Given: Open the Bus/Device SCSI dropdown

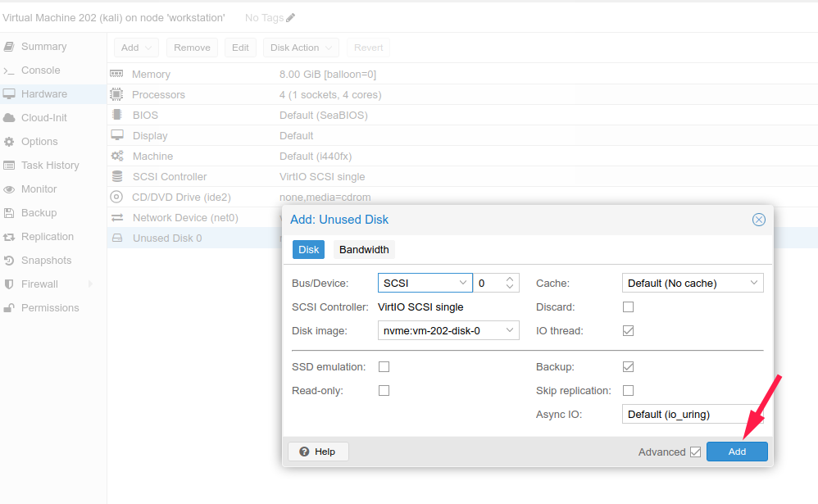Looking at the screenshot, I should (x=425, y=283).
